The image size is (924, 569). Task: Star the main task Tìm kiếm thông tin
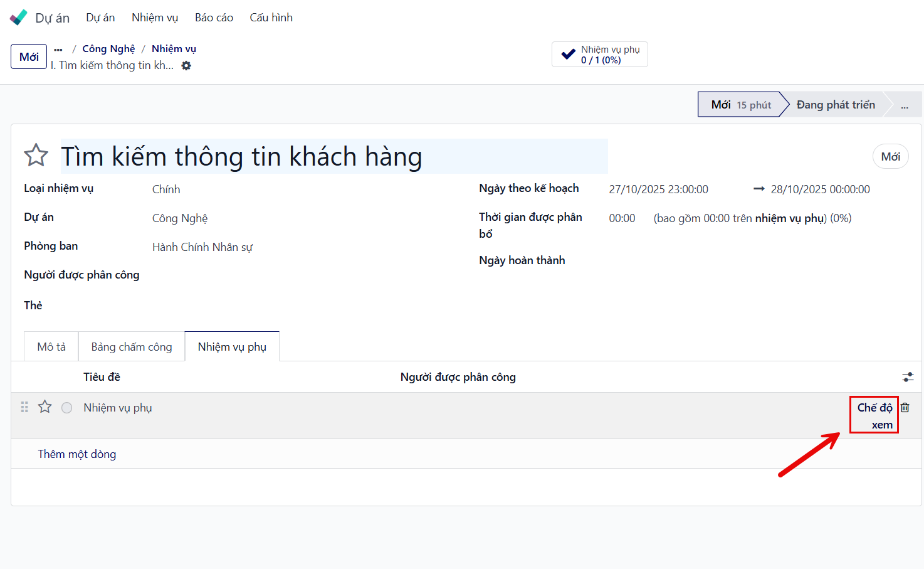36,156
